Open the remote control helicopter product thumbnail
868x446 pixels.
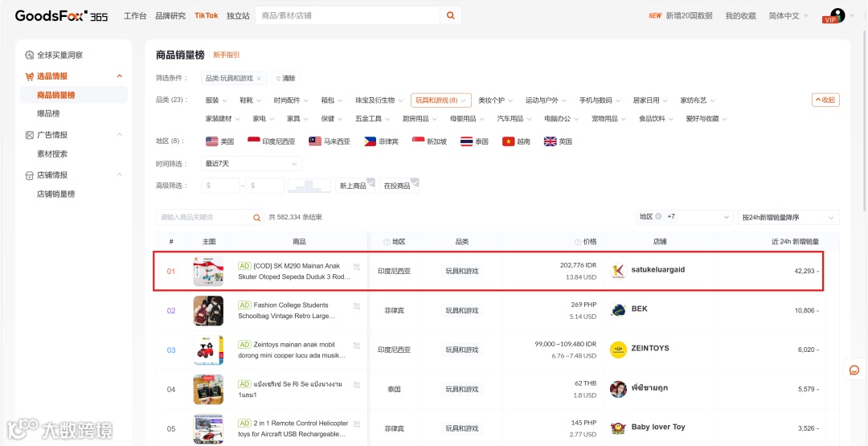[x=208, y=428]
